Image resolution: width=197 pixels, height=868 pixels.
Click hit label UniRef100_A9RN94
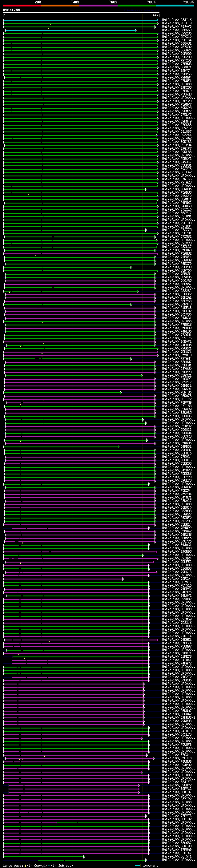tap(177, 78)
